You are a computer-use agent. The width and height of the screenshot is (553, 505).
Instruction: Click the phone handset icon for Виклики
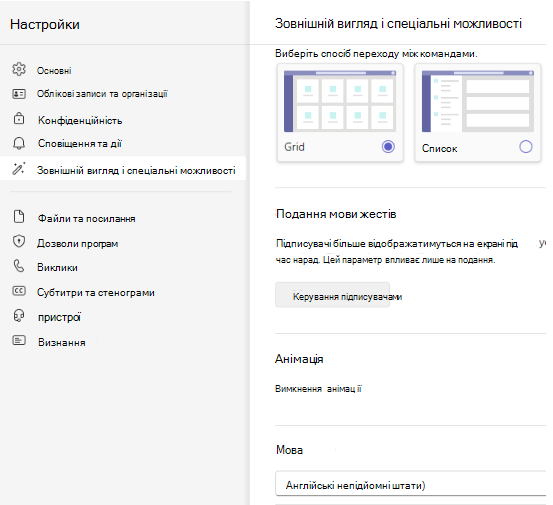pyautogui.click(x=19, y=266)
